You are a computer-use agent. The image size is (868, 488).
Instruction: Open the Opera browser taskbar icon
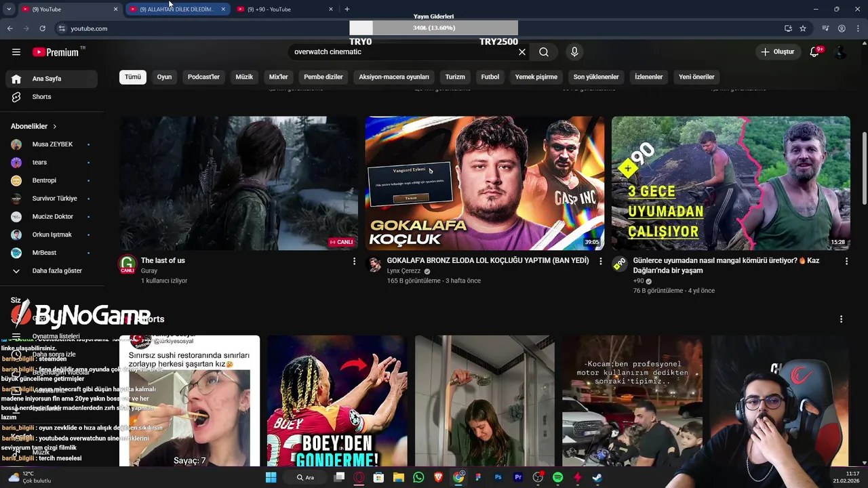pyautogui.click(x=359, y=477)
